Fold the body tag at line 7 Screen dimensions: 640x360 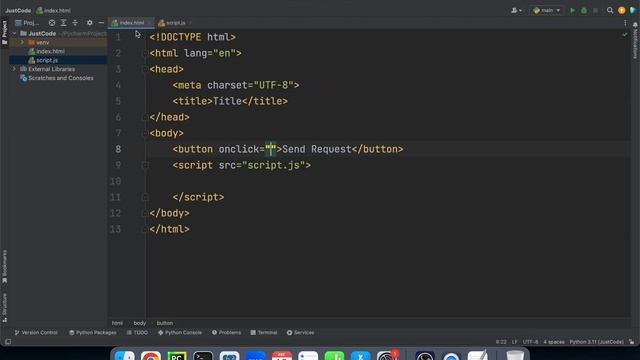[x=144, y=133]
